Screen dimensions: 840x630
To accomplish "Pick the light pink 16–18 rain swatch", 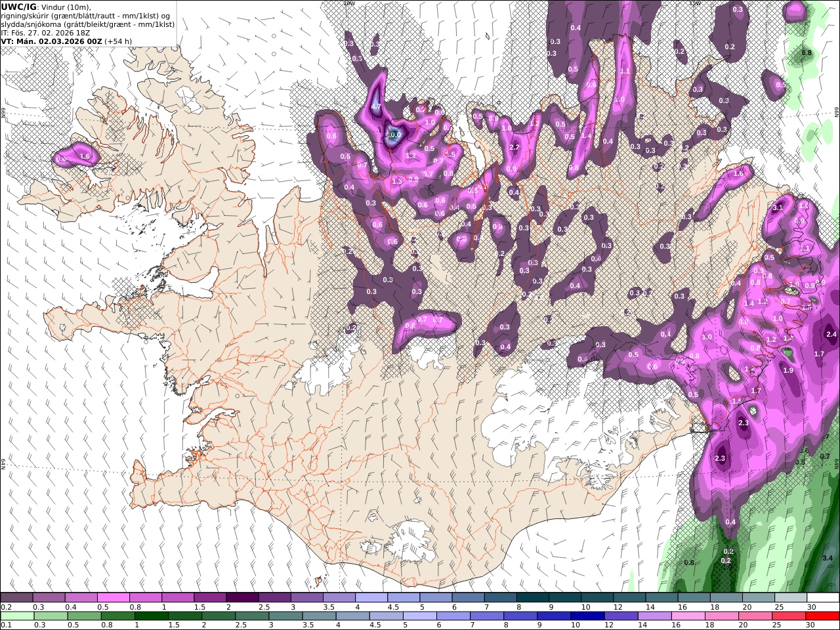I will [x=688, y=616].
